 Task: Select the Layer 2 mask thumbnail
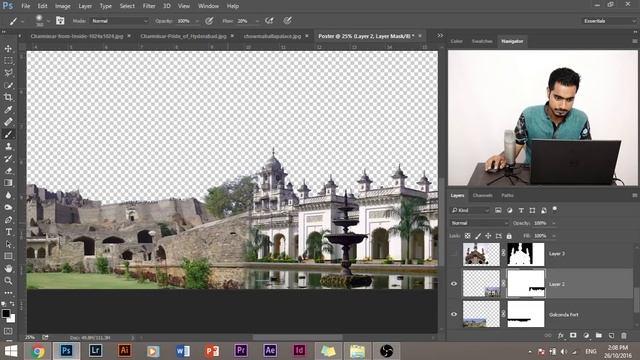click(526, 284)
